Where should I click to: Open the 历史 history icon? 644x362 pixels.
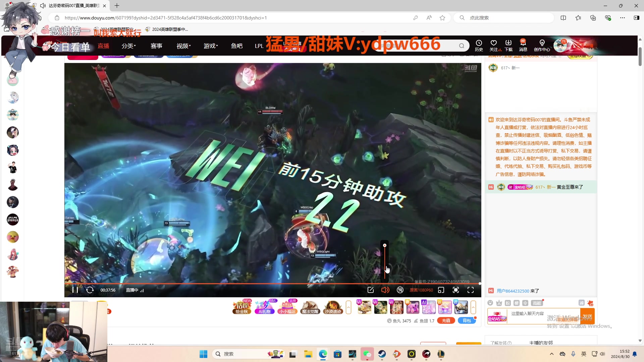point(479,46)
